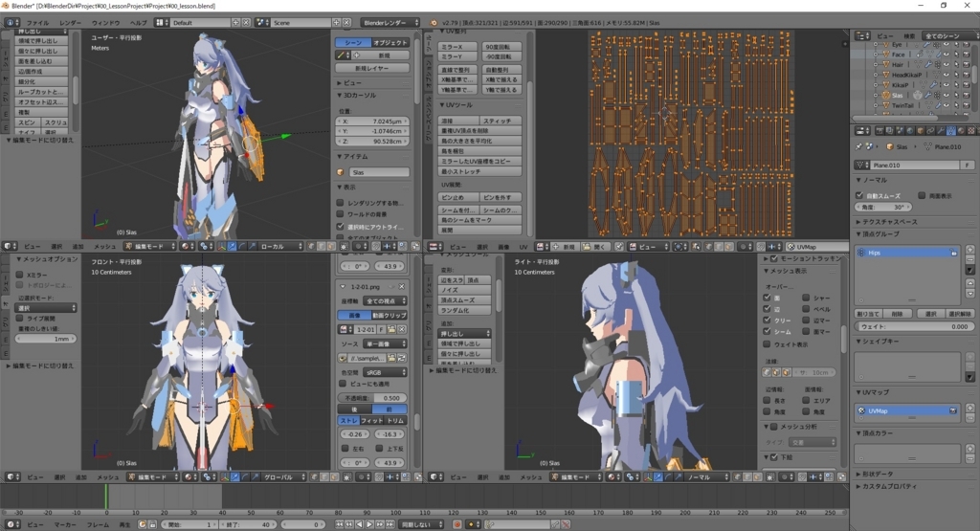The height and width of the screenshot is (531, 980).
Task: Click the record auto-keyframe button in timeline
Action: [457, 524]
